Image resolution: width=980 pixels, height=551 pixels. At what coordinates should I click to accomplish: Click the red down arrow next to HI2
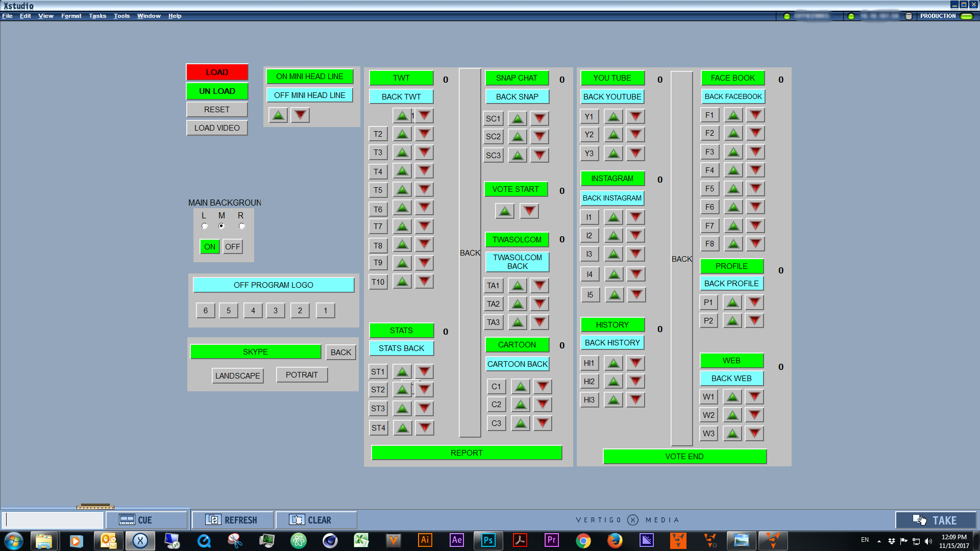coord(635,382)
